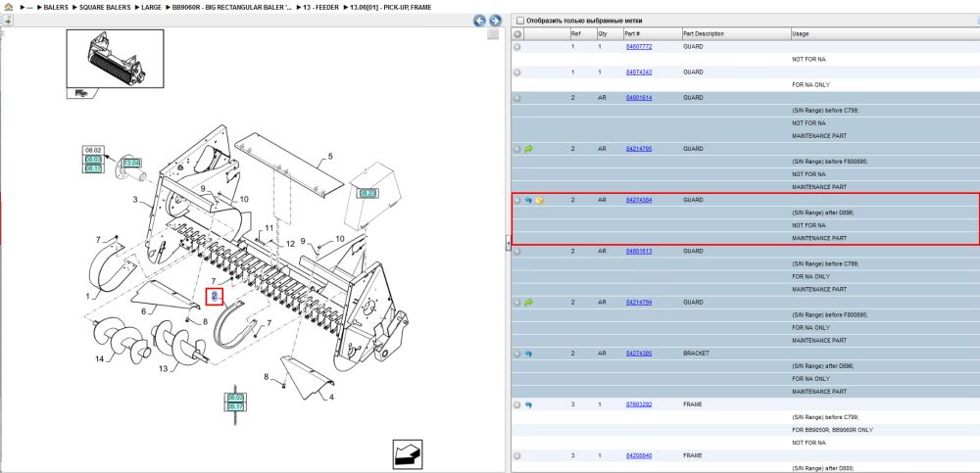Click the green arrow in 84214794 row

[x=529, y=303]
